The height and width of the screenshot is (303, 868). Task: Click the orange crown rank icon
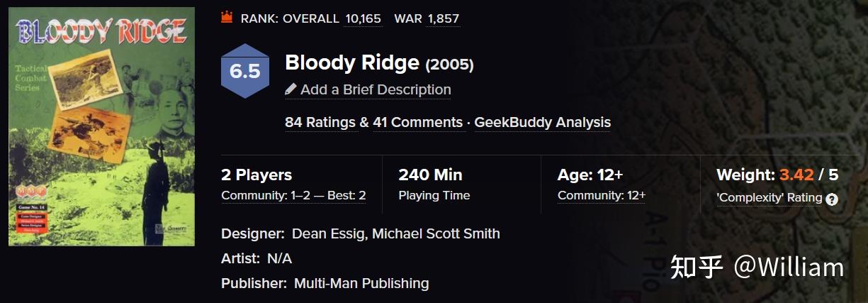click(x=227, y=18)
